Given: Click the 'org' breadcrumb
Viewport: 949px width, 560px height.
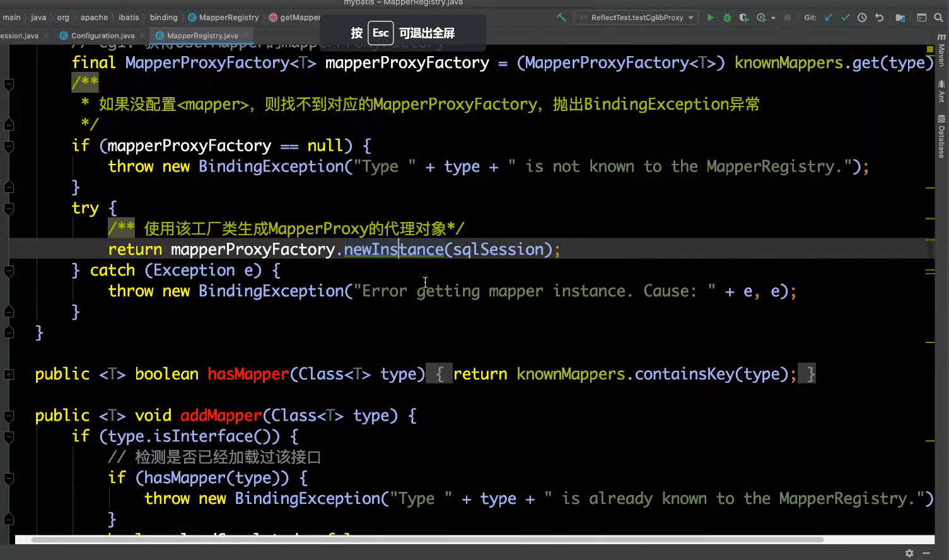Looking at the screenshot, I should tap(63, 18).
